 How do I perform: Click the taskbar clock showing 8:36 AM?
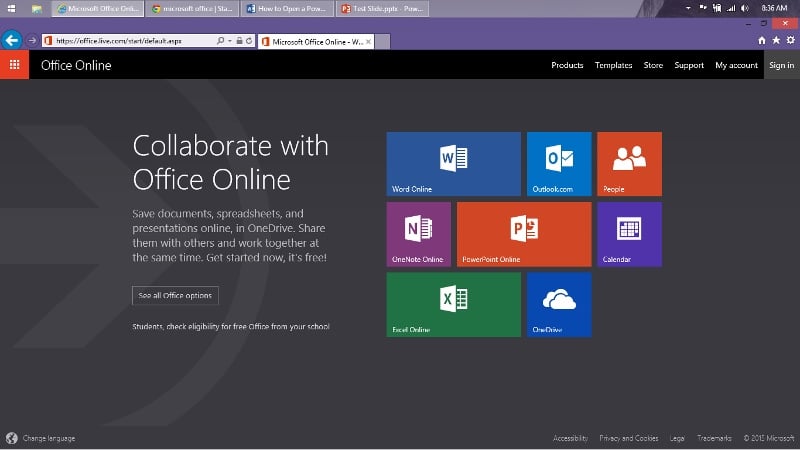pos(774,8)
